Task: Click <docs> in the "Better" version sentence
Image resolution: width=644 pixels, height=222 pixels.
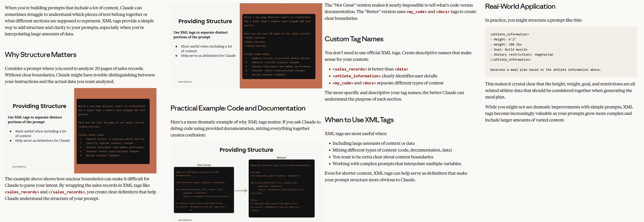Action: pos(443,12)
